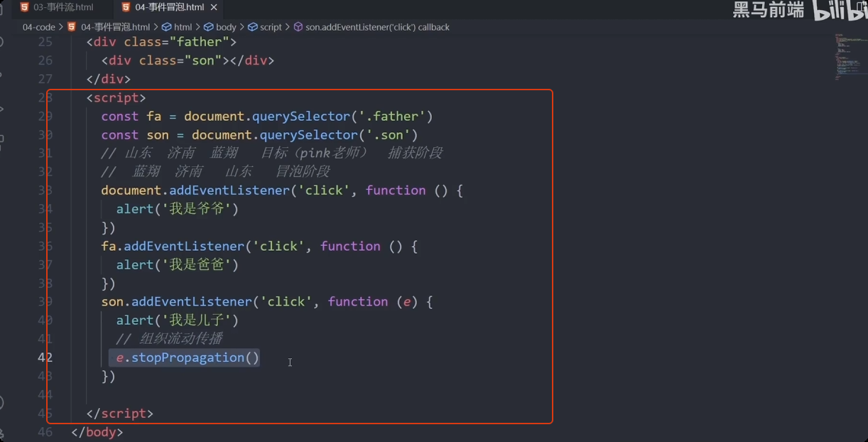Click the closing </script> tag text
Screen dimensions: 868x442
click(119, 414)
